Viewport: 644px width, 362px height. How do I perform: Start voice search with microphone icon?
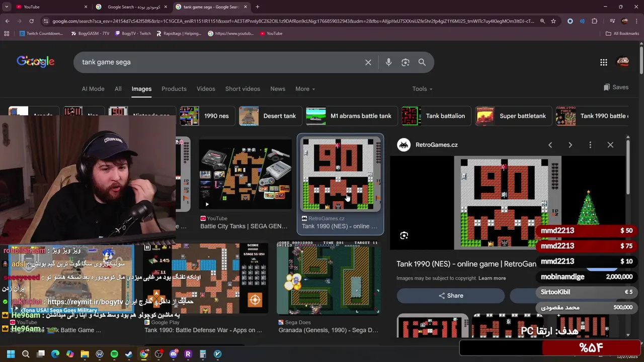(x=388, y=62)
